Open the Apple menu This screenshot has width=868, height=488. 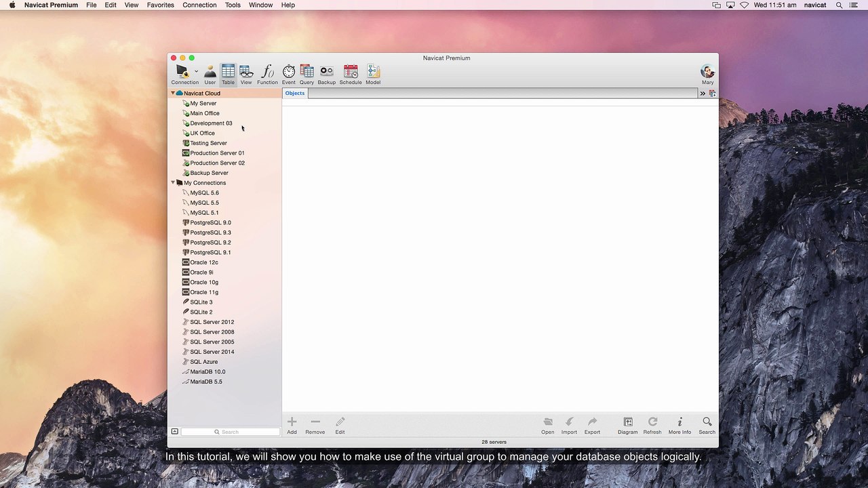tap(12, 5)
